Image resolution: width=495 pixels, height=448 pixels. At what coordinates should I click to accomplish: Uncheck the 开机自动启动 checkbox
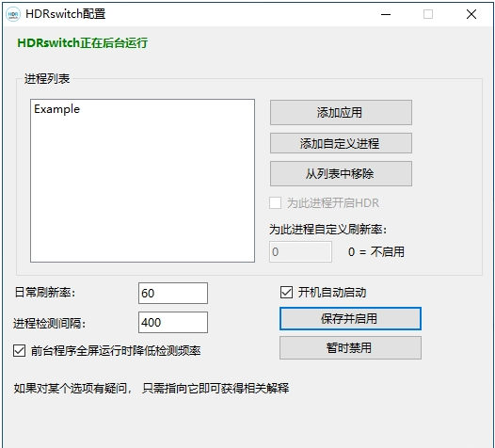pos(286,293)
